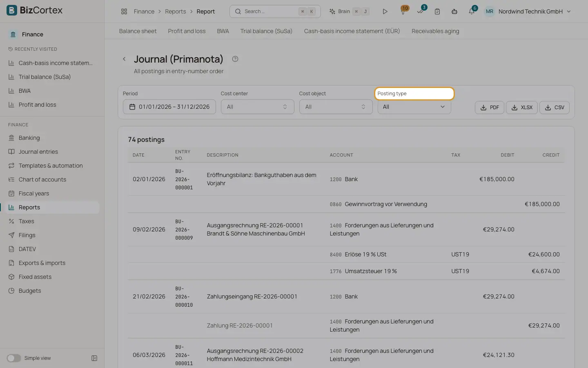Open Banking in the sidebar
Image resolution: width=588 pixels, height=368 pixels.
click(x=52, y=138)
